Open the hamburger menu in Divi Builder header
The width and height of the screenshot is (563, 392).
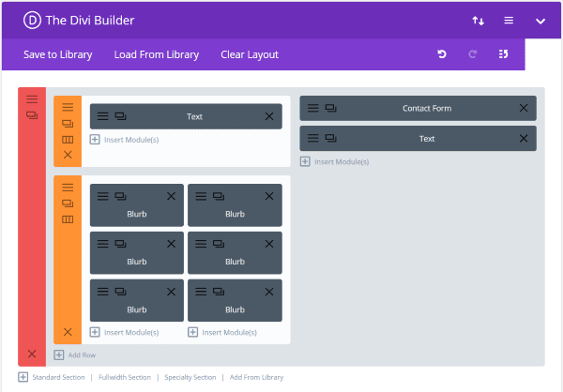(509, 21)
